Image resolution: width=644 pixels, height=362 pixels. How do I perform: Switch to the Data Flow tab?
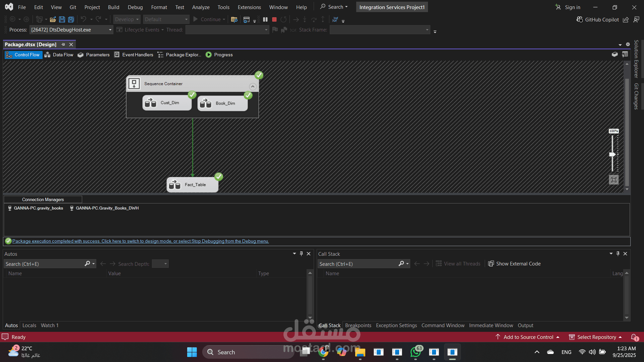click(x=59, y=55)
